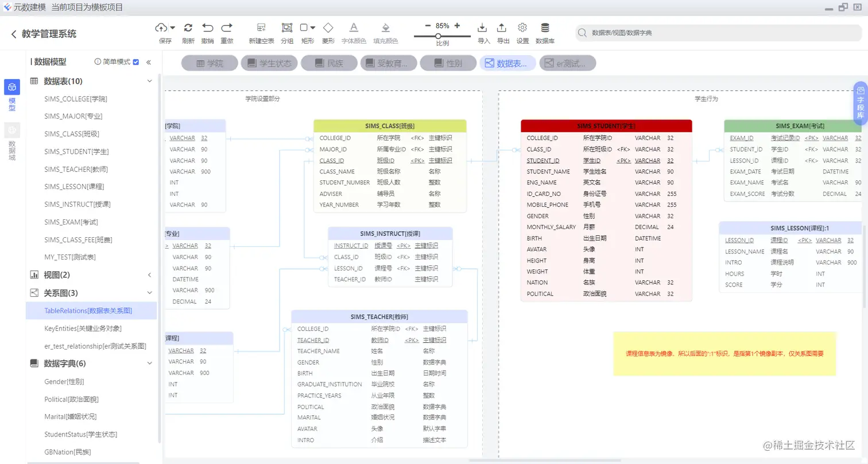
Task: Collapse the 数据表(10) tree section
Action: click(x=150, y=82)
